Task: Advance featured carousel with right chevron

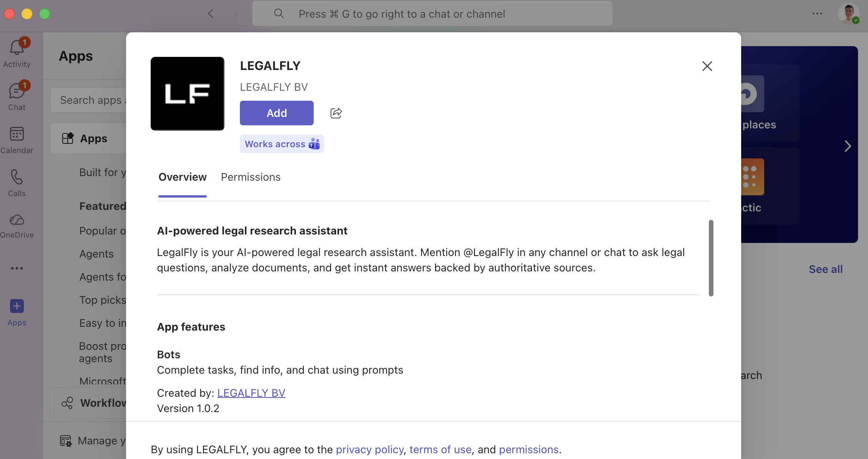Action: 848,146
